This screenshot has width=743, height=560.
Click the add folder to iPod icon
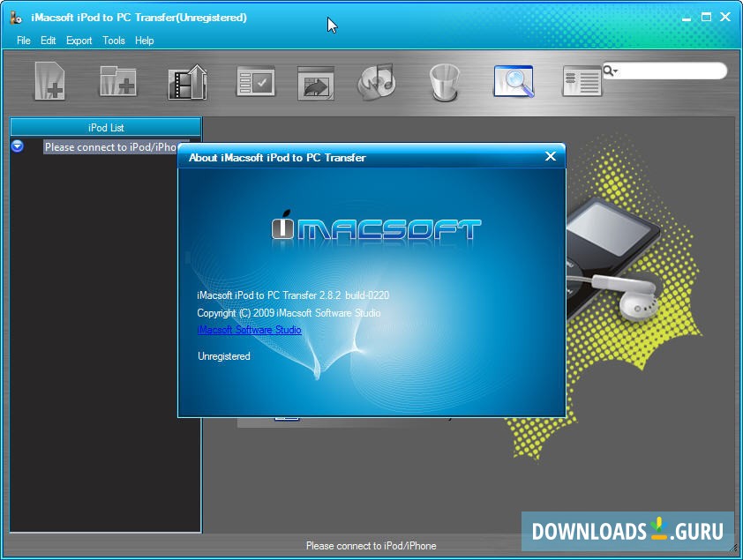(118, 81)
